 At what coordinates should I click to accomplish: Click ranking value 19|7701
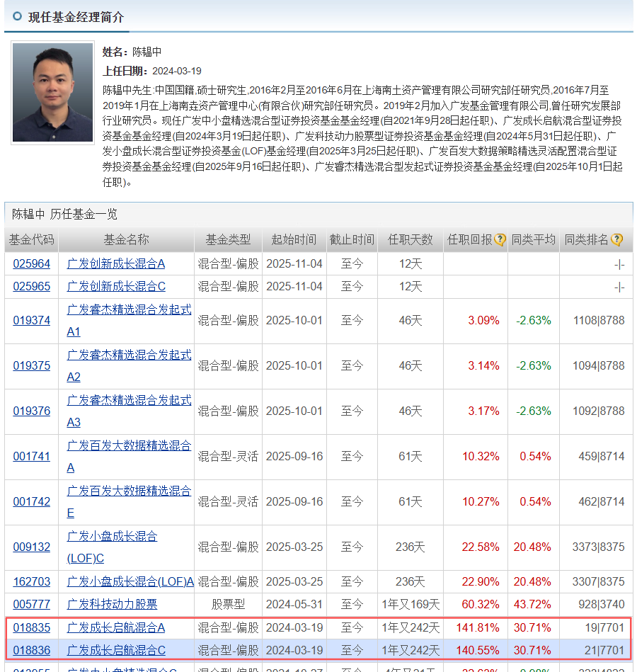point(605,628)
